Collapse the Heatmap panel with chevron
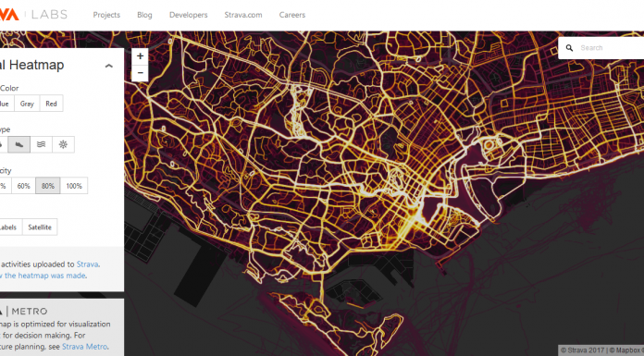 [x=109, y=66]
